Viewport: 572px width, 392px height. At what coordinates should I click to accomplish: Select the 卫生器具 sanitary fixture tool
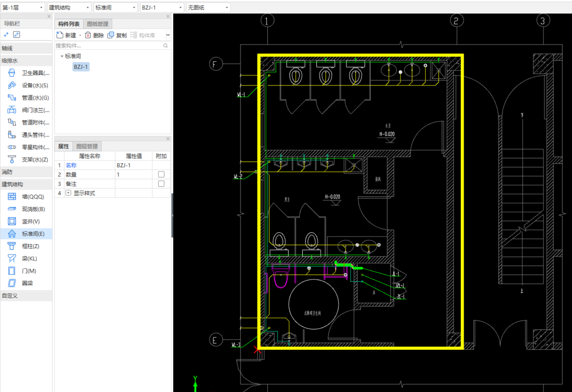click(27, 73)
